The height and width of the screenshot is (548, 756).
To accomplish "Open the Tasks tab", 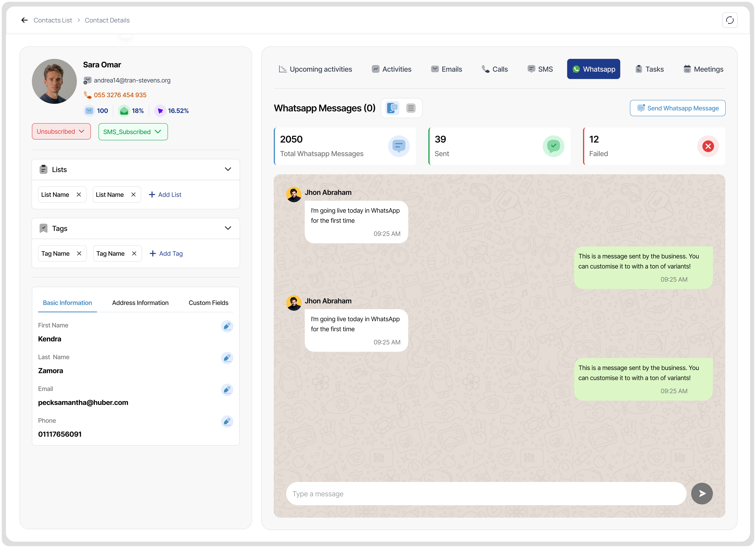I will click(x=650, y=69).
